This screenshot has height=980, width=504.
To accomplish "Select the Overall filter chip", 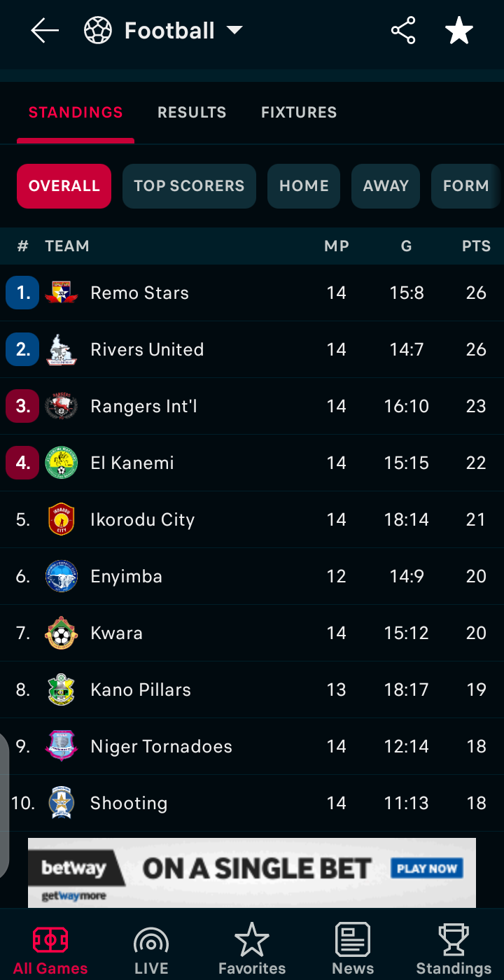I will coord(64,186).
